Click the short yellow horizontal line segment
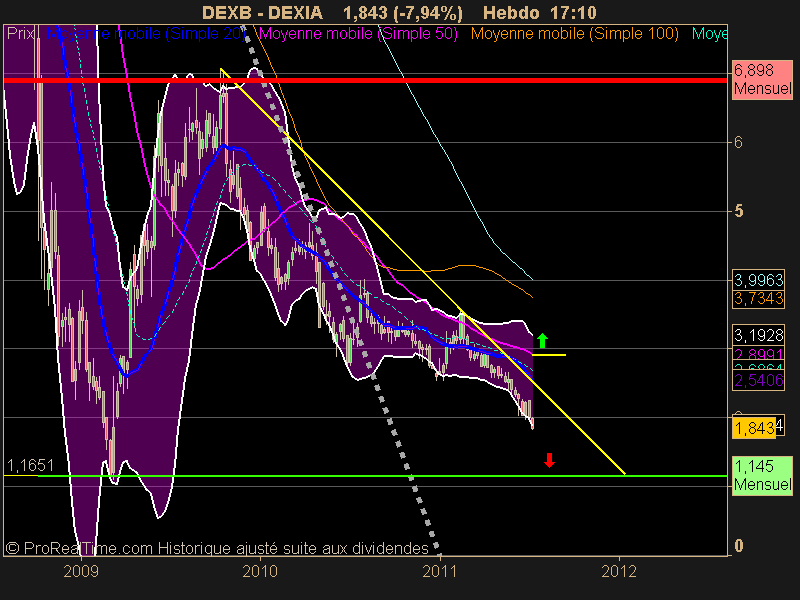Screen dimensions: 800x600 (x=549, y=355)
